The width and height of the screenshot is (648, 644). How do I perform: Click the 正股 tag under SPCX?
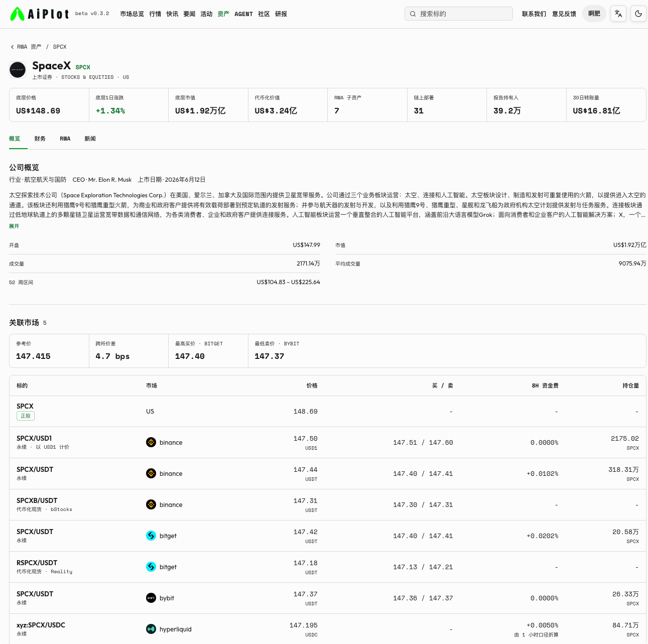click(x=26, y=416)
